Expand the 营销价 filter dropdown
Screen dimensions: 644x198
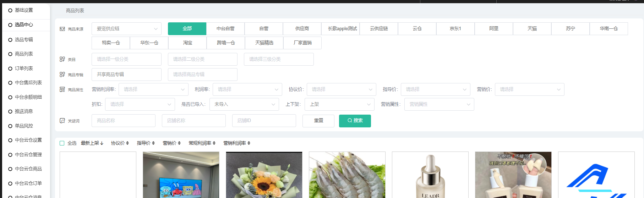[530, 89]
